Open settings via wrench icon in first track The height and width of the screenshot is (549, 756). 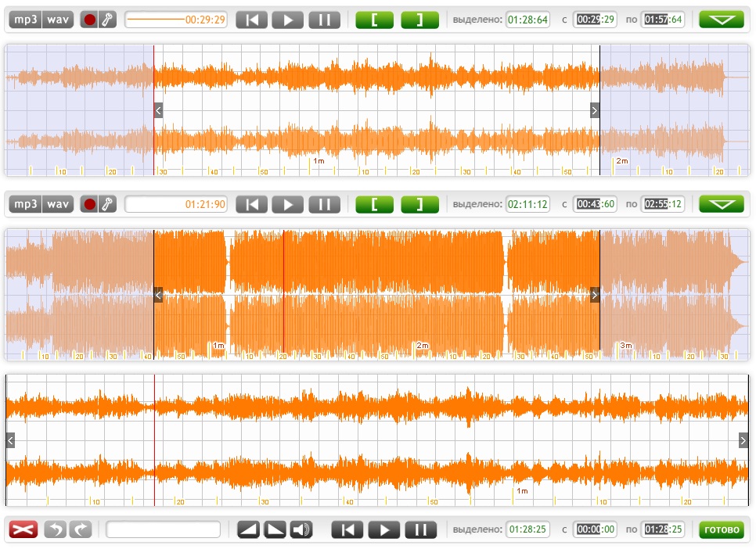coord(107,20)
